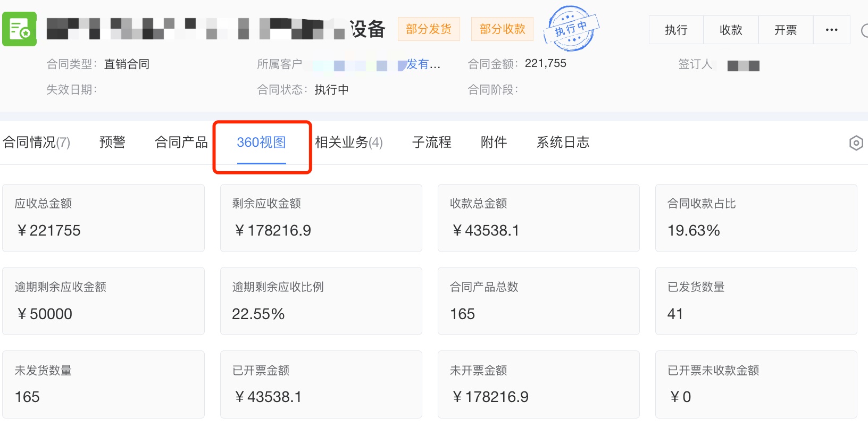
Task: Switch to the 合同情况 tab
Action: (x=36, y=143)
